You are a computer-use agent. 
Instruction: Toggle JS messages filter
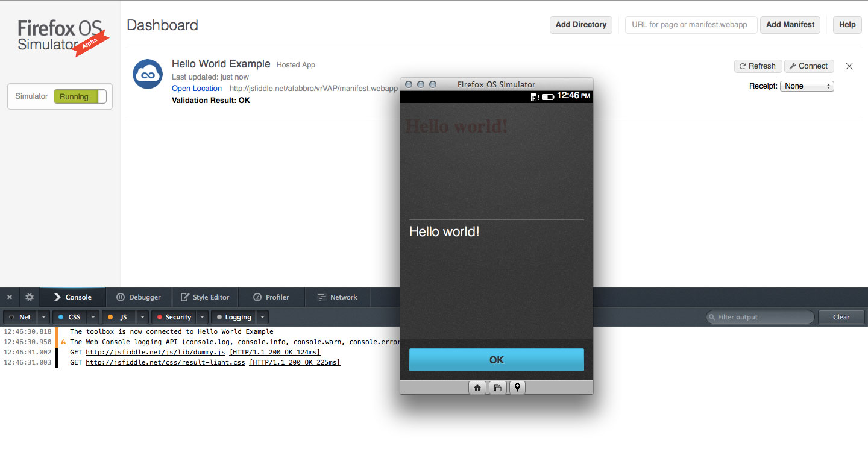(119, 317)
